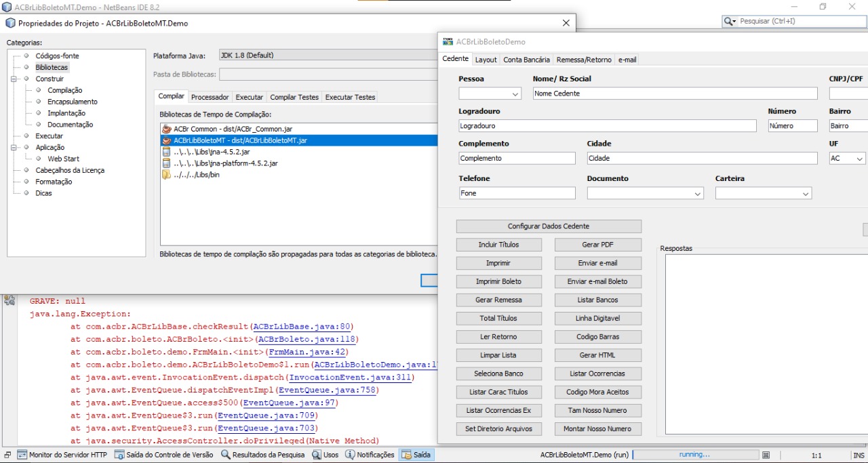Switch to the e-mail tab
Screen dimensions: 868x463
[x=627, y=60]
